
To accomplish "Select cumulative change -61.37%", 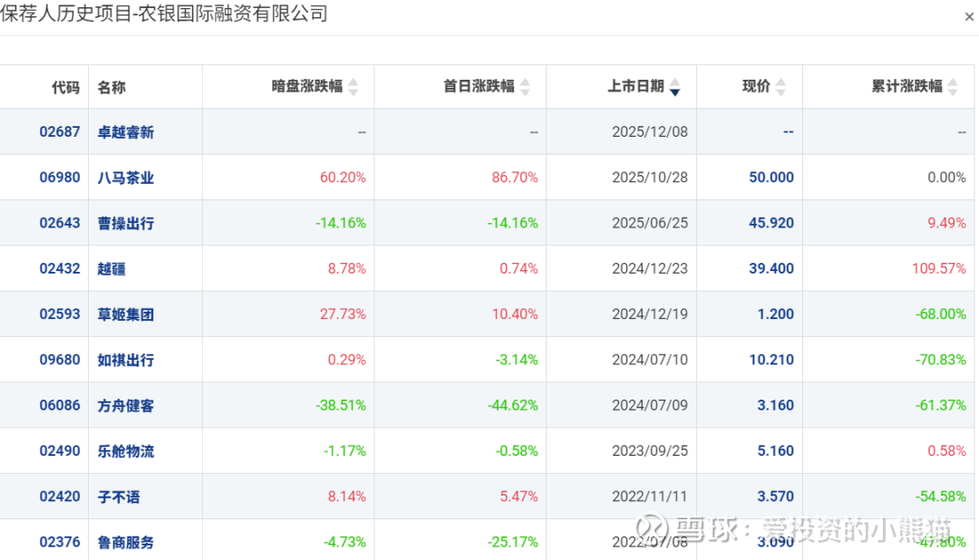I will [941, 405].
